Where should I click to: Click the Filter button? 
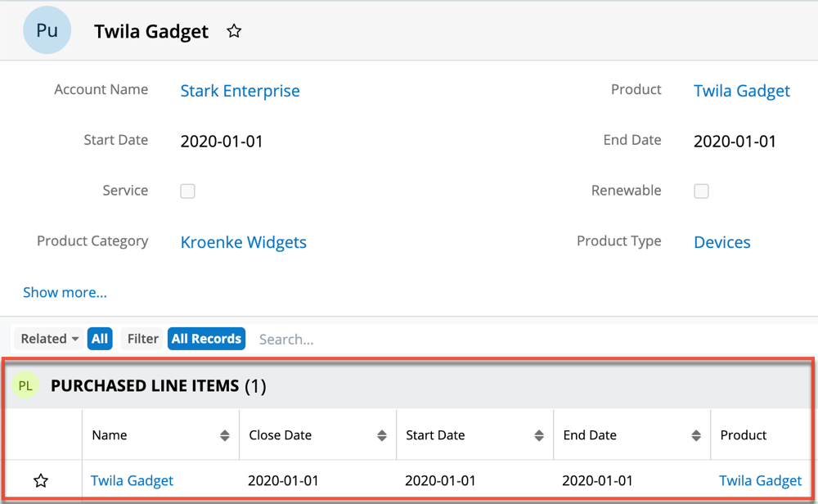tap(142, 339)
